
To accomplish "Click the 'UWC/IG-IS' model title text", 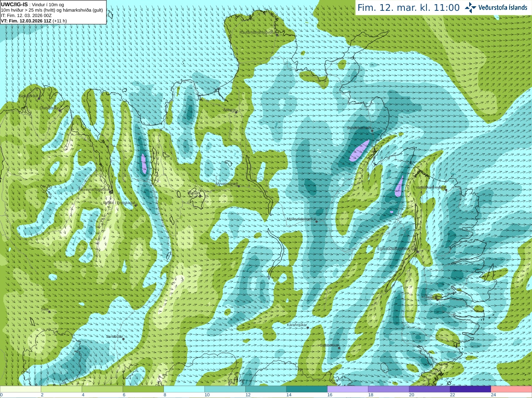I will pos(14,4).
